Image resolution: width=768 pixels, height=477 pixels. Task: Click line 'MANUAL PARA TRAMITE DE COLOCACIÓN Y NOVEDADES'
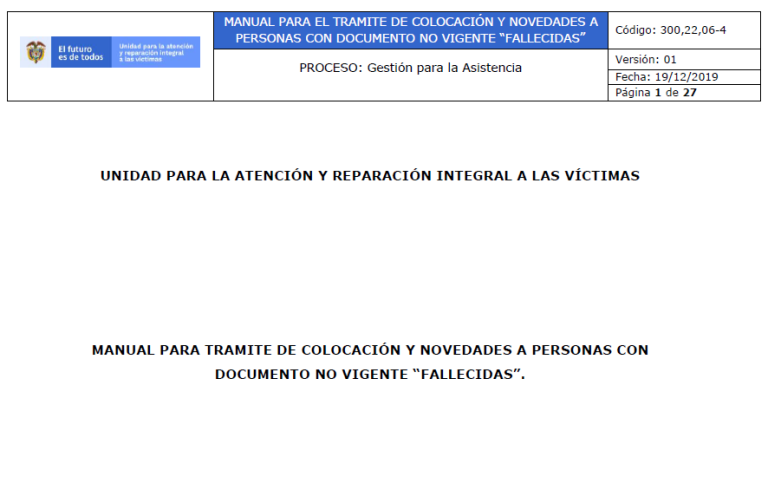[370, 350]
